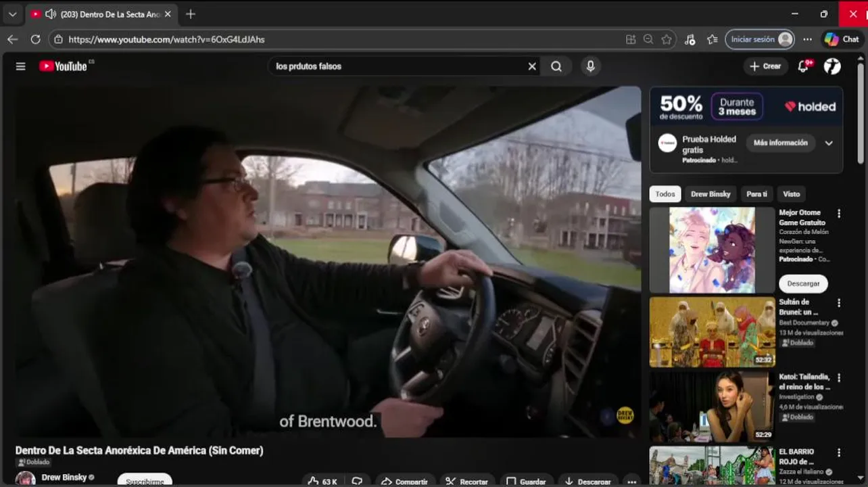Open Copilot Chat panel
Viewport: 868px width, 487px height.
(842, 39)
